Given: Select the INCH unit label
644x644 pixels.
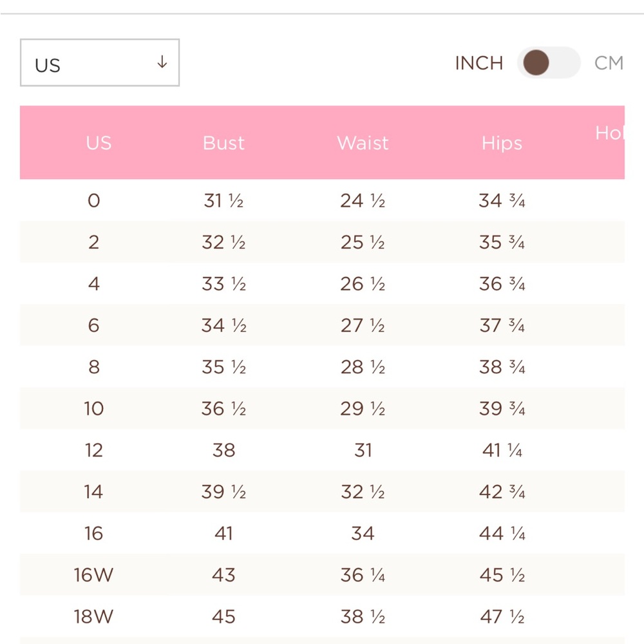Looking at the screenshot, I should 479,63.
